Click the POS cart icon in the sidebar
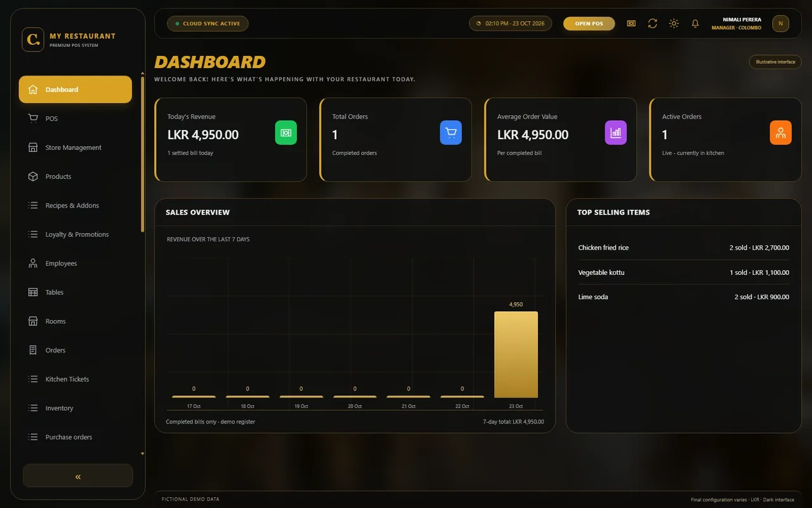This screenshot has width=812, height=508. [33, 118]
